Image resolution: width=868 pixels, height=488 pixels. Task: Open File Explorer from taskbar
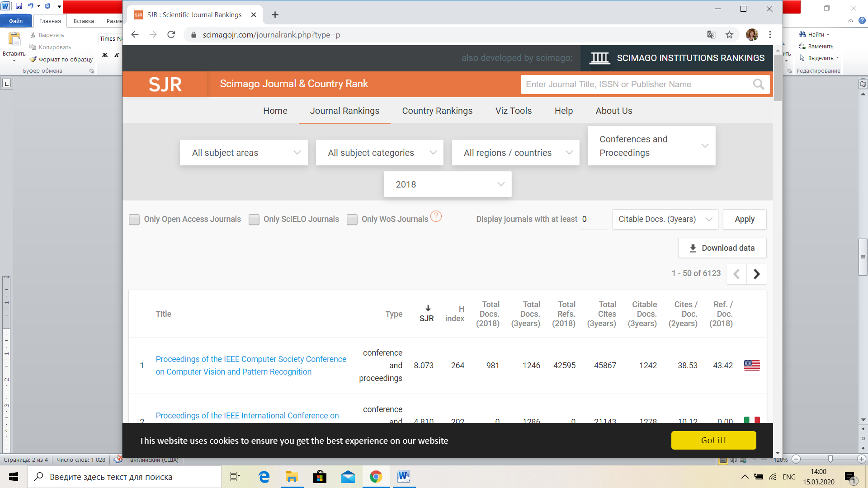point(292,477)
